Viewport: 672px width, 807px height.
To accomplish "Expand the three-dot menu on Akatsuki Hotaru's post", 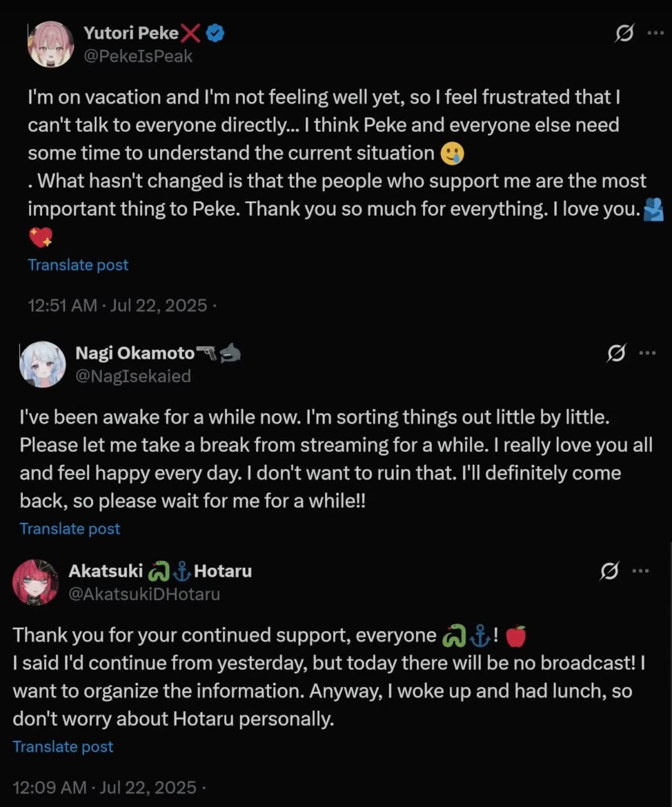I will click(x=641, y=571).
